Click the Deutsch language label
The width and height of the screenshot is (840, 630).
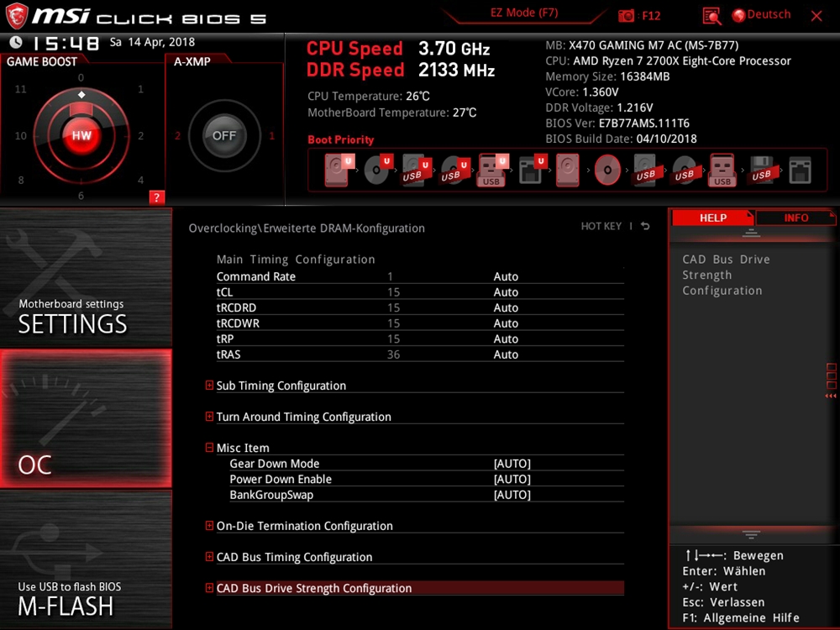pos(769,14)
